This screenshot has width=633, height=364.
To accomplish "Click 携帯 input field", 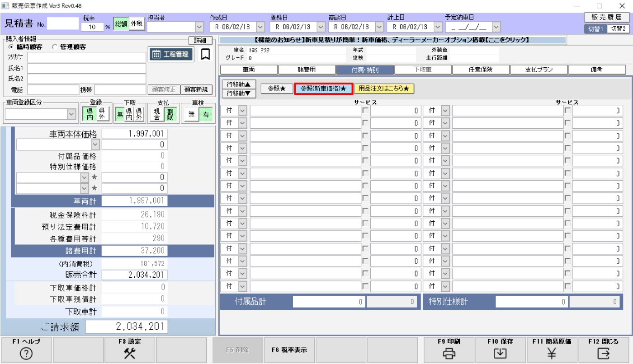I will click(120, 90).
